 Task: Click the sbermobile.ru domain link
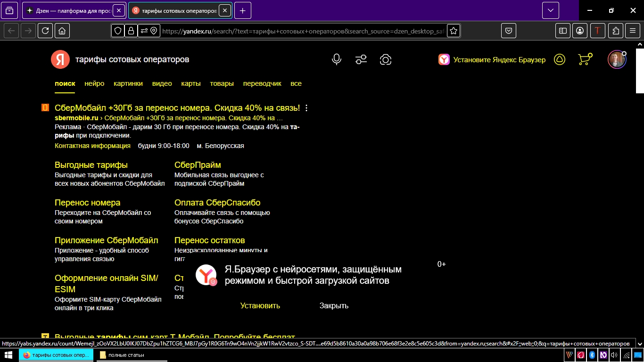[76, 118]
